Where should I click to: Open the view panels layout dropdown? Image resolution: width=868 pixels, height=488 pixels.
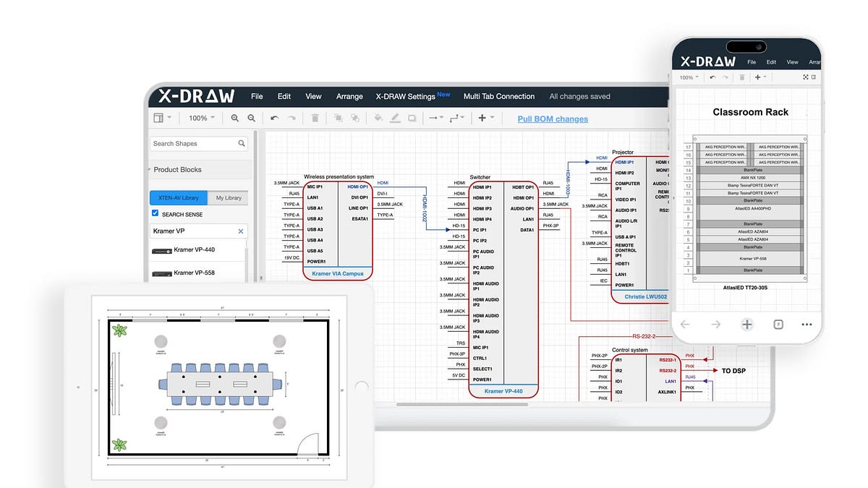tap(163, 118)
